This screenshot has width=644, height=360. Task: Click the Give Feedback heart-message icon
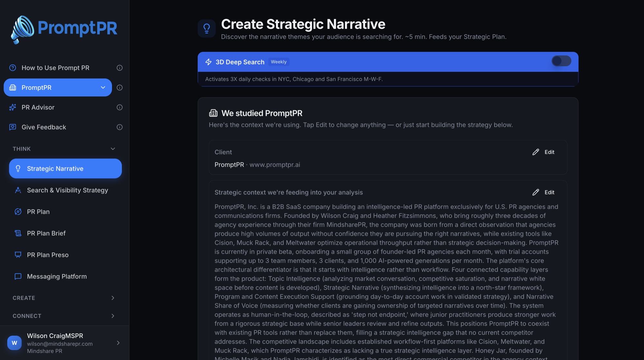point(13,127)
